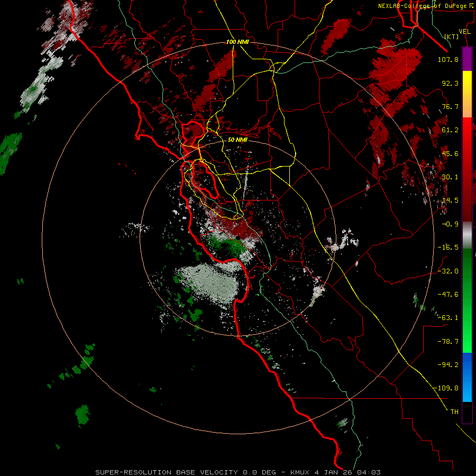Select the 92.3 velocity scale value
Image resolution: width=476 pixels, height=476 pixels.
pyautogui.click(x=450, y=83)
